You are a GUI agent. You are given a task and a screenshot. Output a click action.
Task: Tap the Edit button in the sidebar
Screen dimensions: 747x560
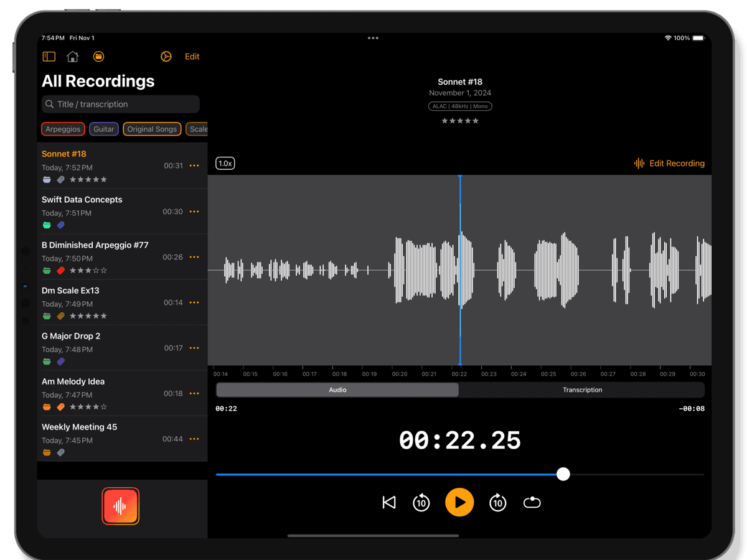[192, 57]
